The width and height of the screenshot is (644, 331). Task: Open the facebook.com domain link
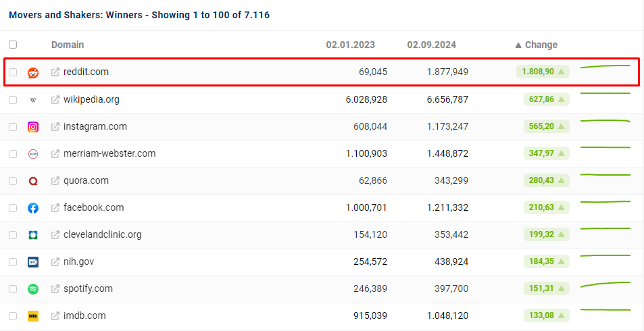pyautogui.click(x=94, y=208)
